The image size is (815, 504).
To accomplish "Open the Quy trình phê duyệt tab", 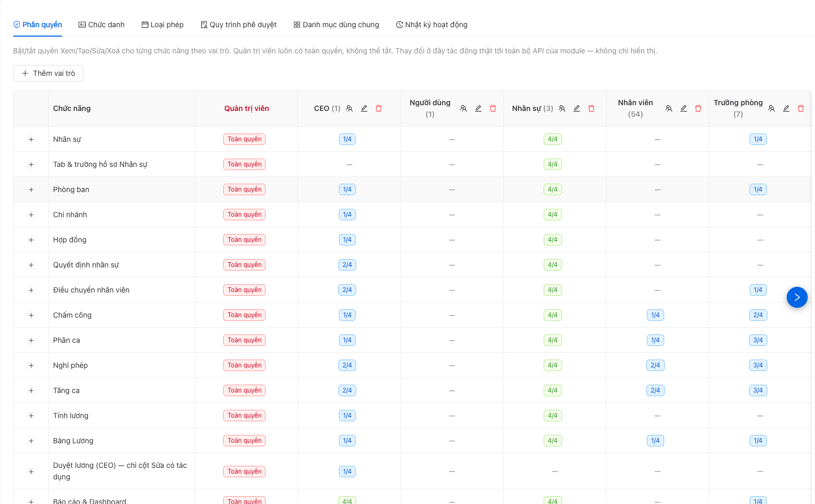I will point(238,25).
